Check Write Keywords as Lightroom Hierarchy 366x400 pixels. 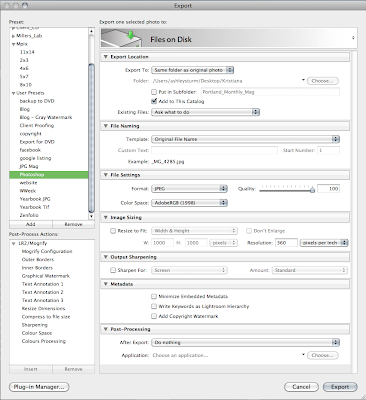pos(154,306)
